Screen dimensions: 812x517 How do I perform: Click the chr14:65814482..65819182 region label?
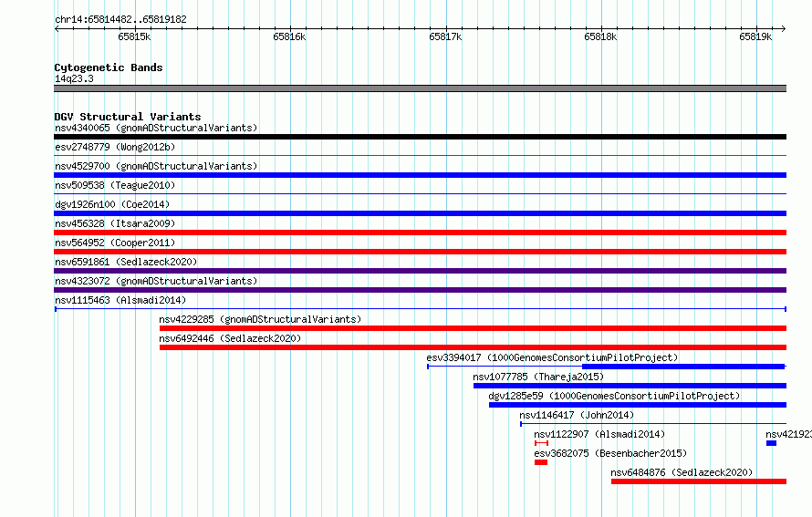click(120, 19)
